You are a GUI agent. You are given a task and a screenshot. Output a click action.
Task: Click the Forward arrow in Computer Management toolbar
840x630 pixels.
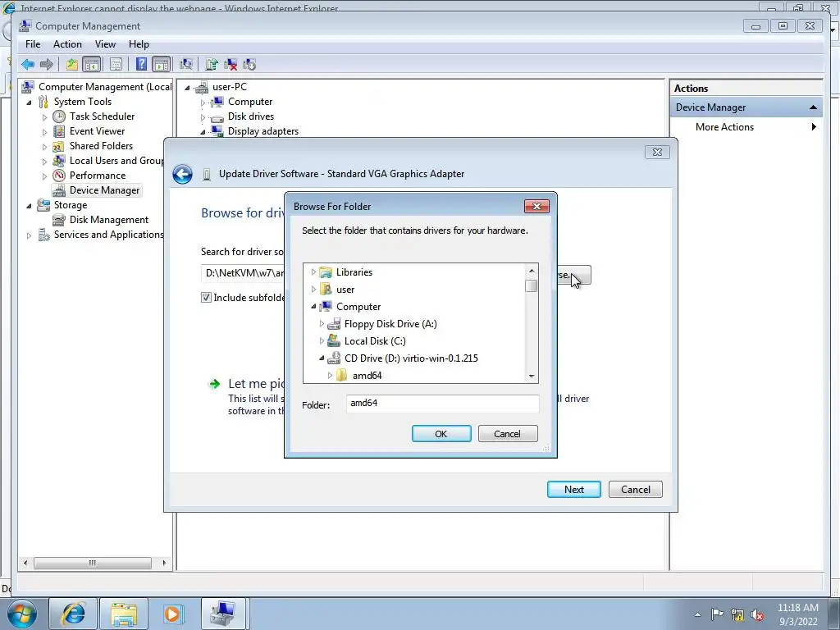(x=47, y=65)
